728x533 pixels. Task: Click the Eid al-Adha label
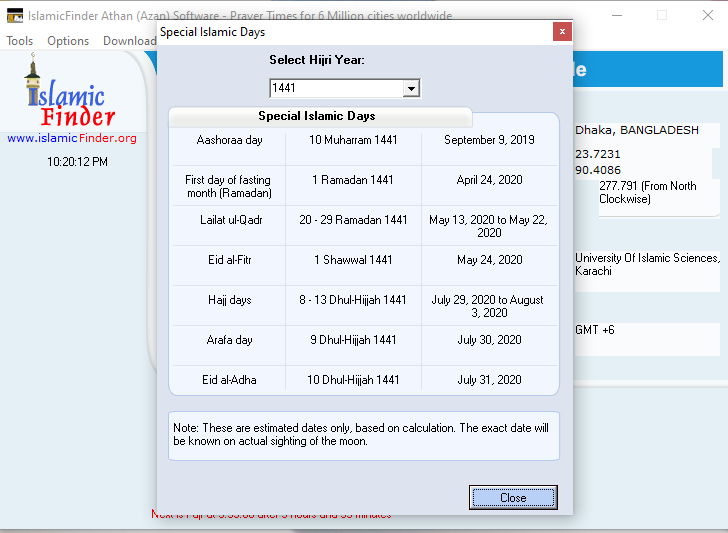[229, 380]
